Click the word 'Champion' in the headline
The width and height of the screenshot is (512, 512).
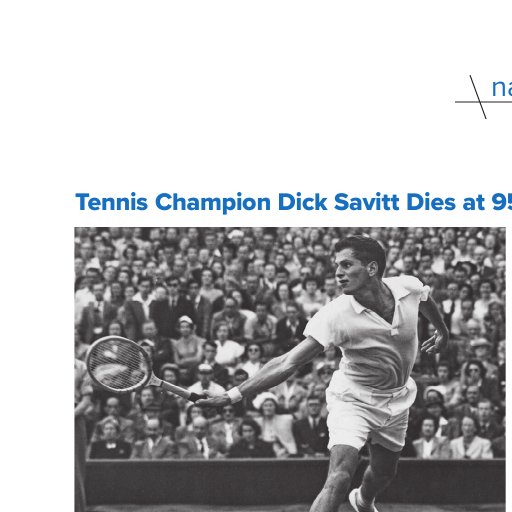point(213,203)
